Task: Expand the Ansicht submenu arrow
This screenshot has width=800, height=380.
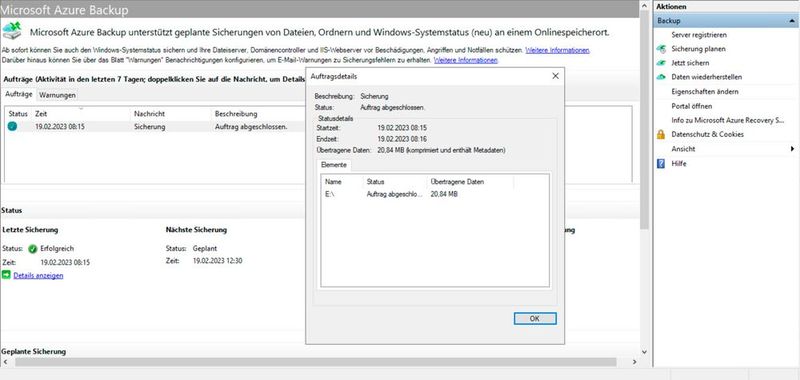Action: 792,149
